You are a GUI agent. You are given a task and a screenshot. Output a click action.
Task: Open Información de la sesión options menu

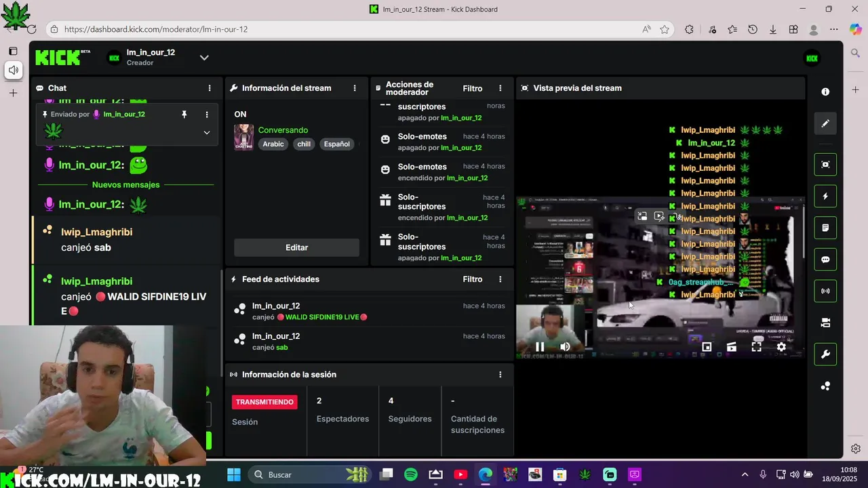point(500,374)
